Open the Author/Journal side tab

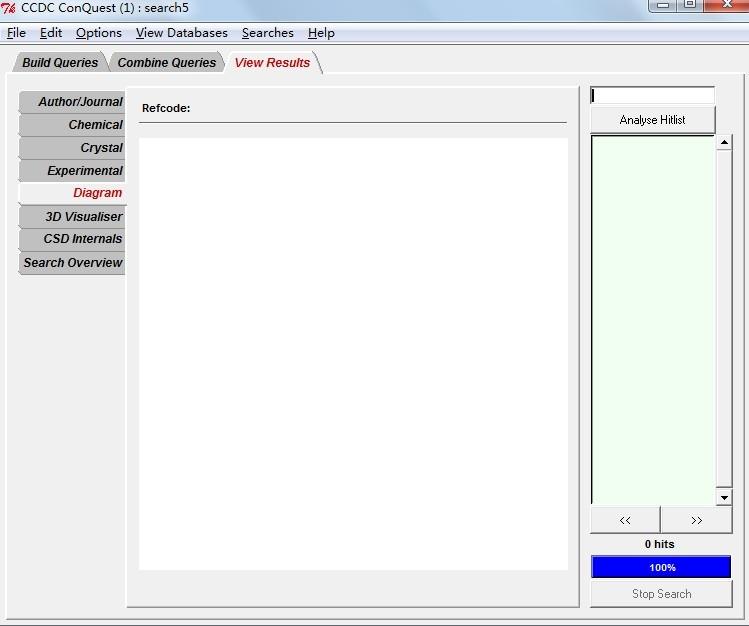(x=73, y=102)
